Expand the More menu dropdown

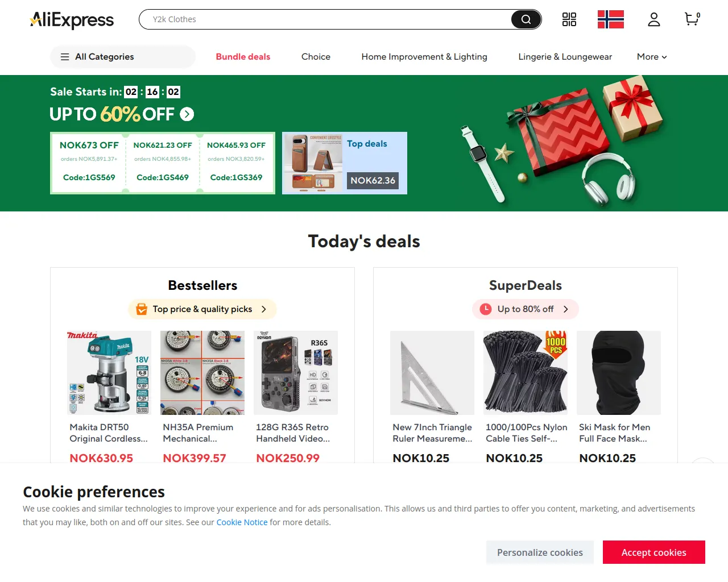pyautogui.click(x=652, y=57)
